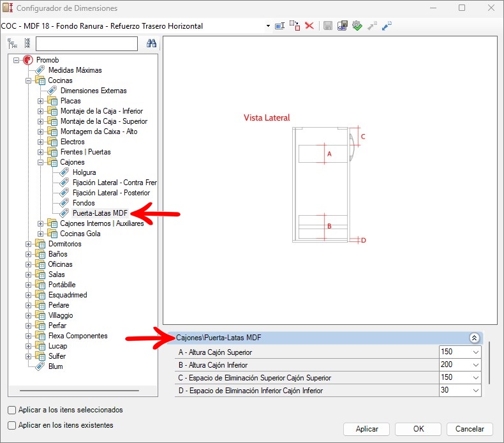The height and width of the screenshot is (443, 504).
Task: Select the Holgura item
Action: click(84, 172)
